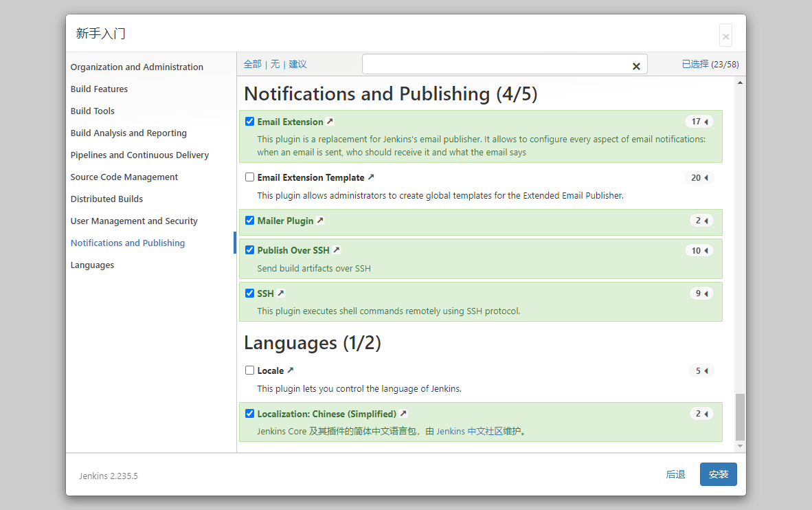The height and width of the screenshot is (510, 812).
Task: Click scrollbar down arrow in plugin list
Action: point(740,446)
